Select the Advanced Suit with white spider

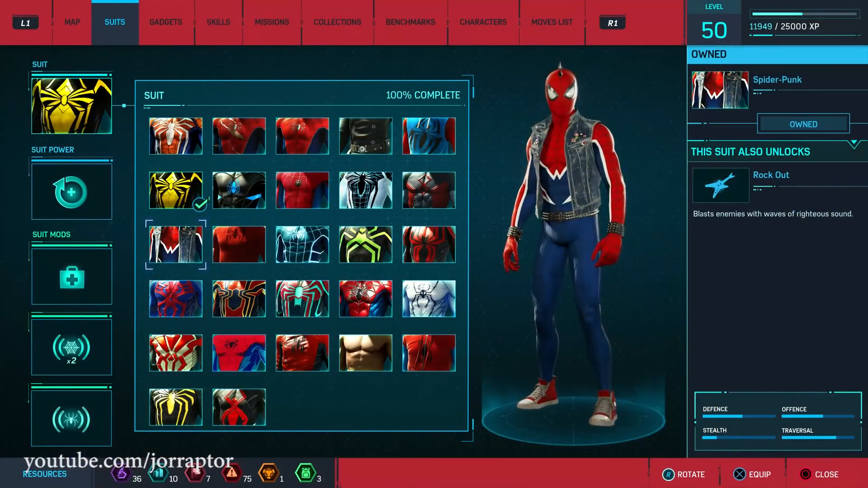[x=176, y=136]
